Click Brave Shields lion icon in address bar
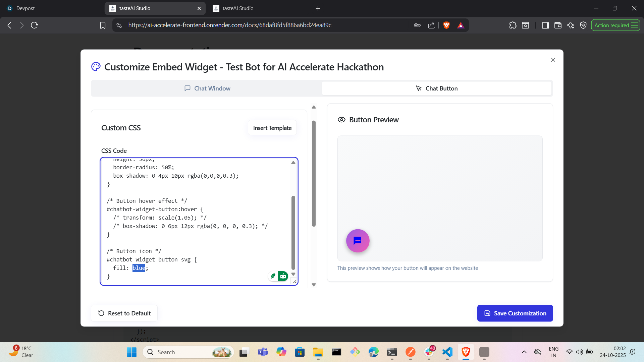644x362 pixels. pos(446,25)
